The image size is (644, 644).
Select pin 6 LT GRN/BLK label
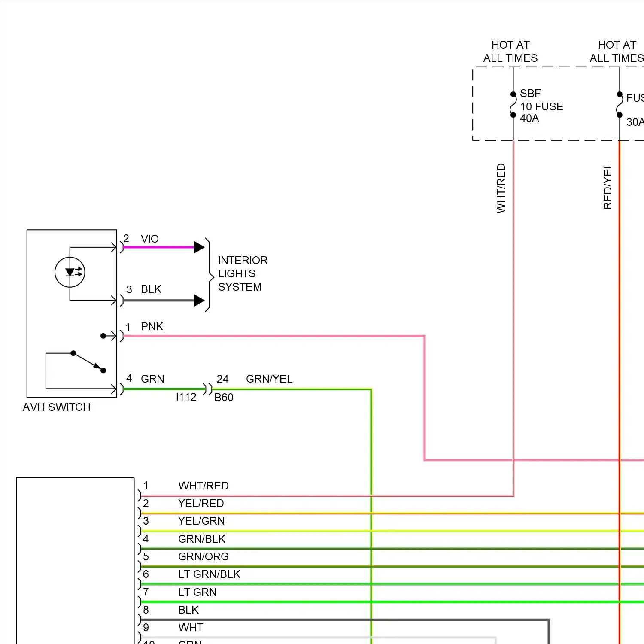209,574
